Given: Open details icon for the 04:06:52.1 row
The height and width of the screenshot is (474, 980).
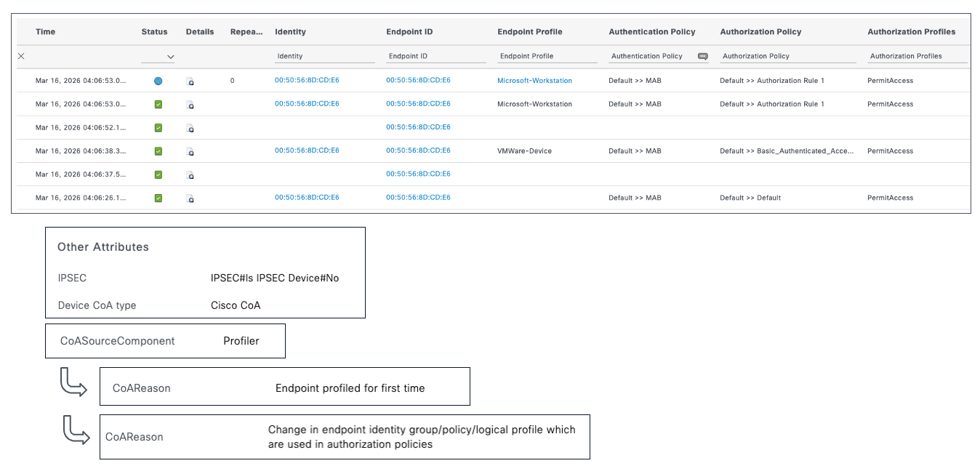Looking at the screenshot, I should pyautogui.click(x=190, y=128).
